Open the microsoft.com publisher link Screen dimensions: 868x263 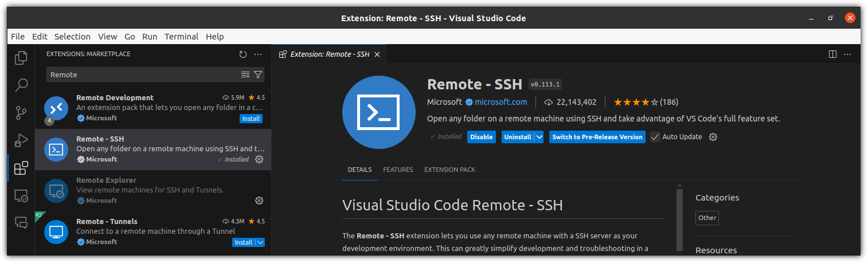click(501, 102)
